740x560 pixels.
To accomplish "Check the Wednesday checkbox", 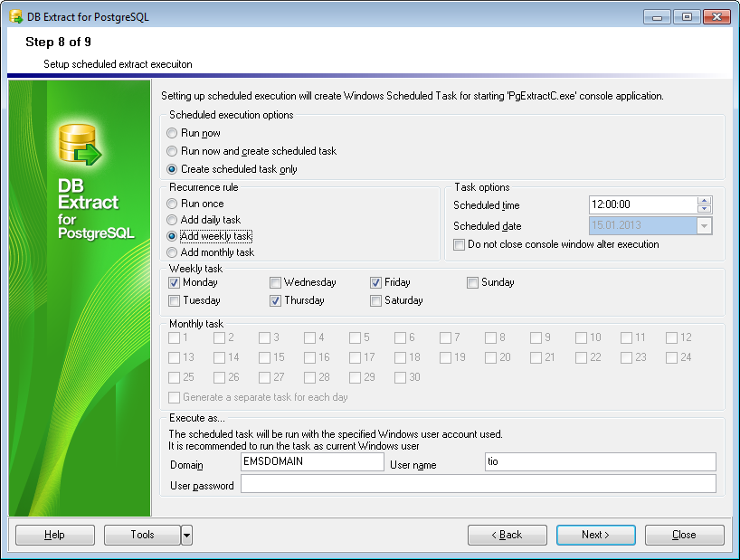I will (x=275, y=282).
